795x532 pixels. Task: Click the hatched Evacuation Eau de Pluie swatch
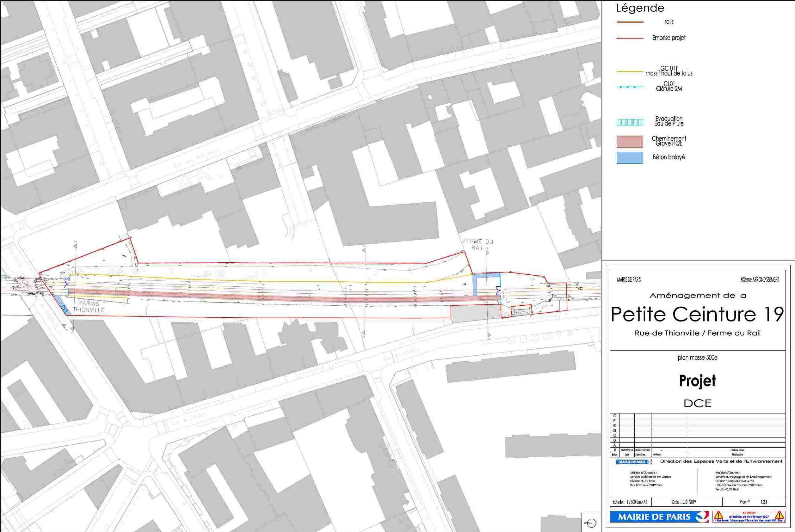pos(630,122)
